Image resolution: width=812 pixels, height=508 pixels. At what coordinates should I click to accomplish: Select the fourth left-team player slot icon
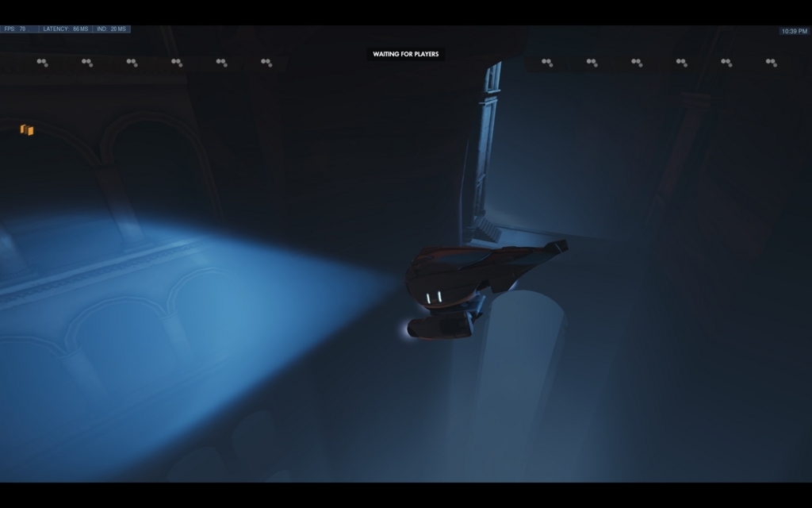click(x=177, y=63)
